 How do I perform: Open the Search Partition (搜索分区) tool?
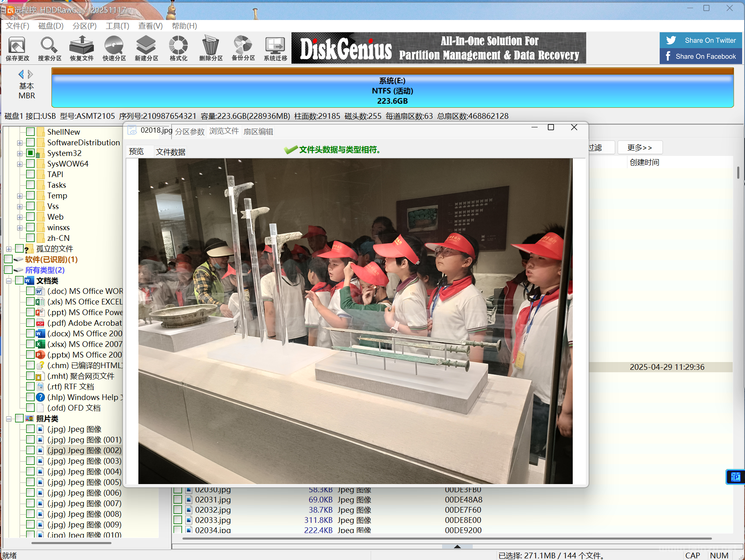pos(49,48)
